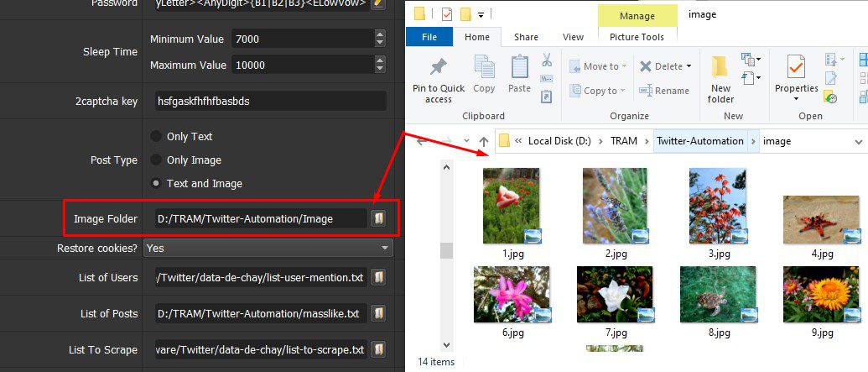The width and height of the screenshot is (868, 372).
Task: Click the New folder icon
Action: click(720, 67)
